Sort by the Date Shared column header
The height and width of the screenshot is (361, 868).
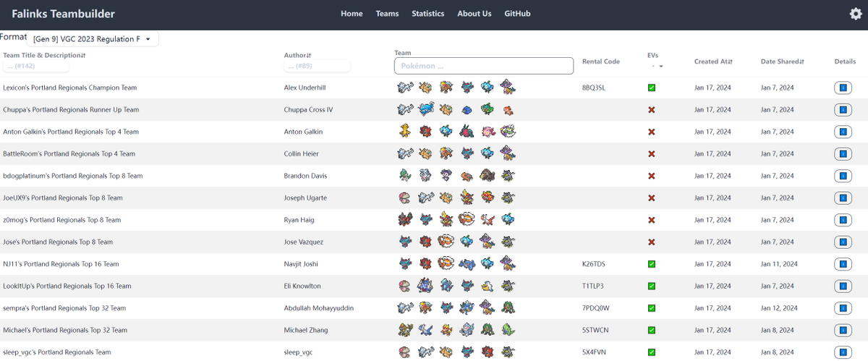point(783,61)
